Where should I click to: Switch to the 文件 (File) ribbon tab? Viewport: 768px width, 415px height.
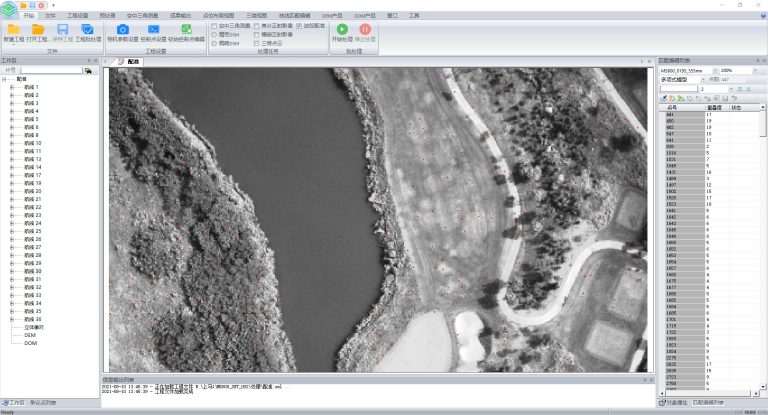[x=50, y=16]
